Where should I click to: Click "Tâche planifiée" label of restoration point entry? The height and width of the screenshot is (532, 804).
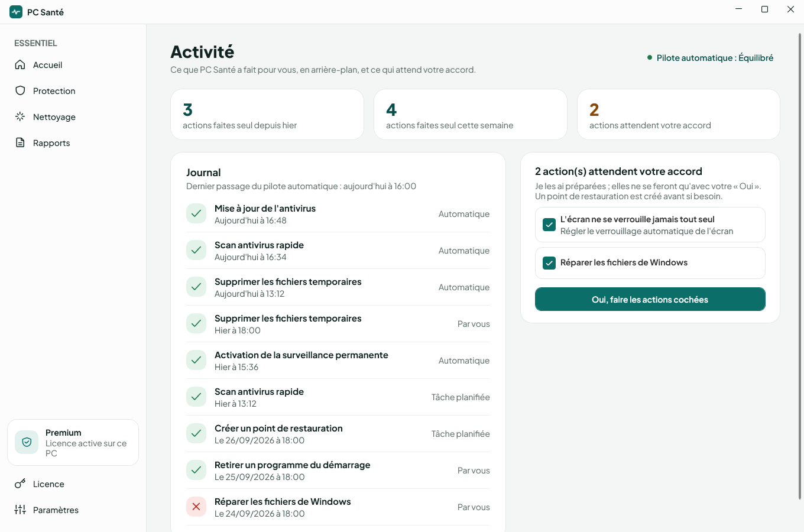point(461,434)
